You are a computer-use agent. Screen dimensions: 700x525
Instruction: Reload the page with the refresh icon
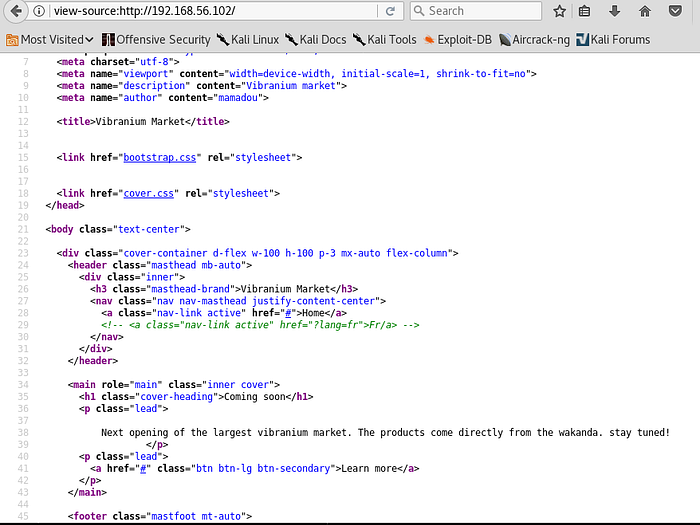(x=390, y=11)
